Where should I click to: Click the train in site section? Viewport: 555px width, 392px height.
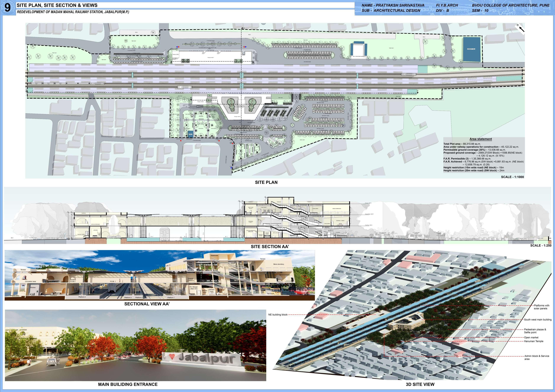pyautogui.click(x=165, y=233)
